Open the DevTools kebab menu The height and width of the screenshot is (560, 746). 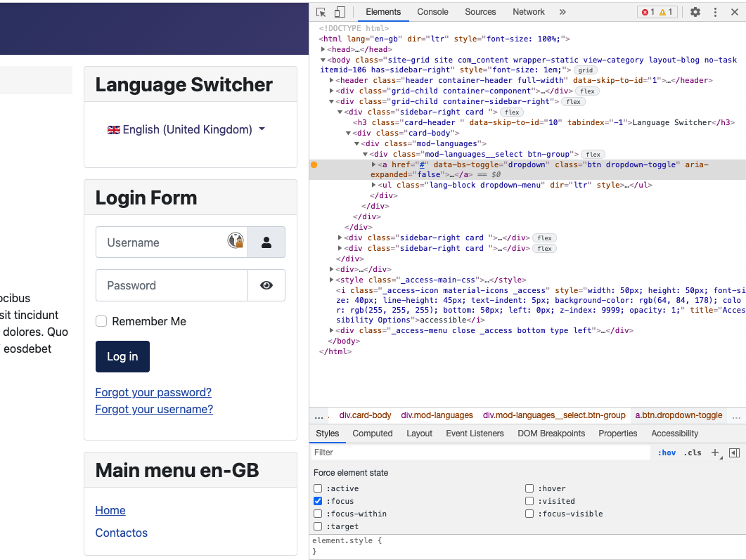click(x=715, y=12)
